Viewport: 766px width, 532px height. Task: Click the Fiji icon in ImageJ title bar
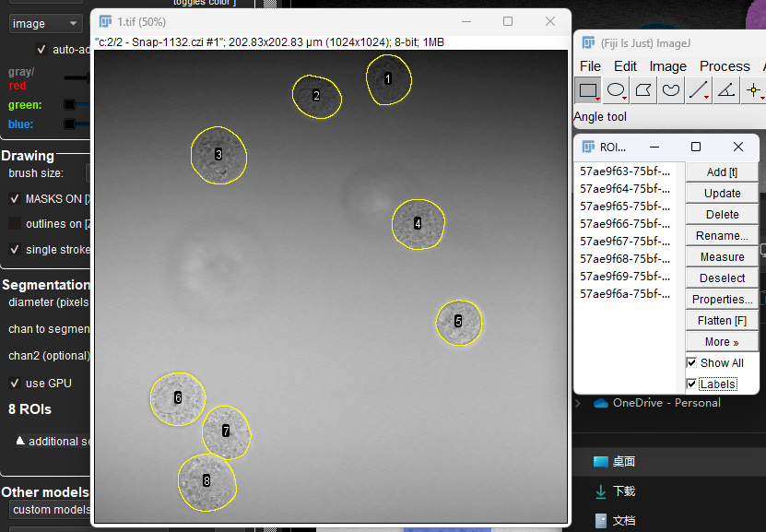589,43
